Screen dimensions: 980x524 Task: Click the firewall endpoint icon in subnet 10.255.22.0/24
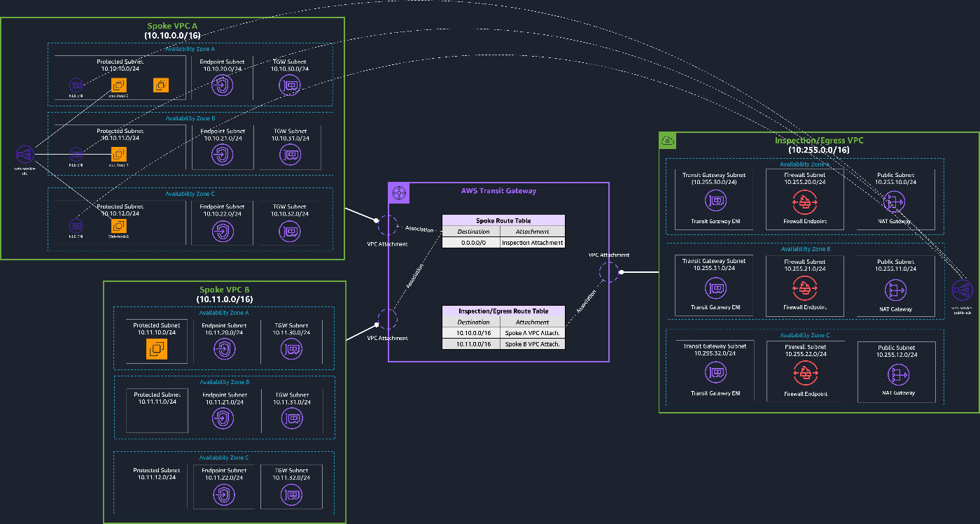[805, 374]
